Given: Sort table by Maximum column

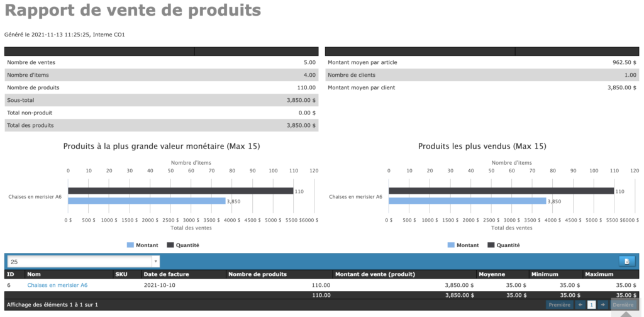Looking at the screenshot, I should tap(599, 274).
